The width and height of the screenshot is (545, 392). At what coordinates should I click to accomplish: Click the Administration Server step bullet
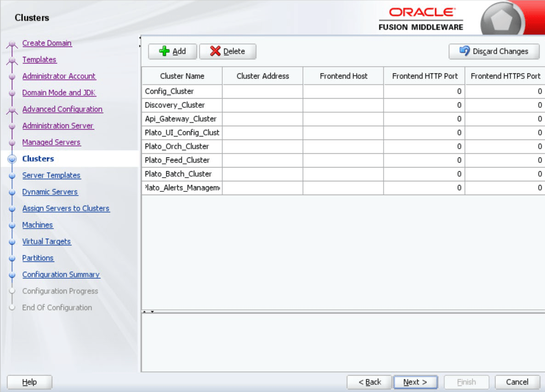[x=12, y=126]
